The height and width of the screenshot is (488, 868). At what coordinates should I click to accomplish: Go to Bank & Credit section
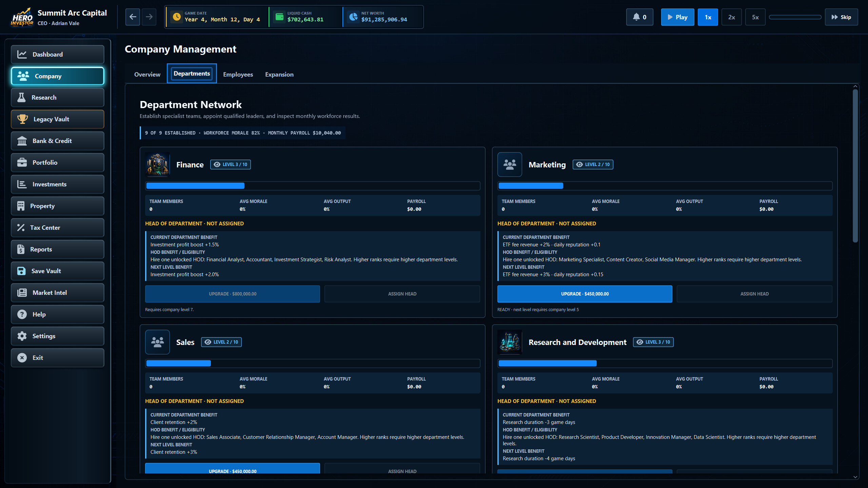tap(57, 141)
